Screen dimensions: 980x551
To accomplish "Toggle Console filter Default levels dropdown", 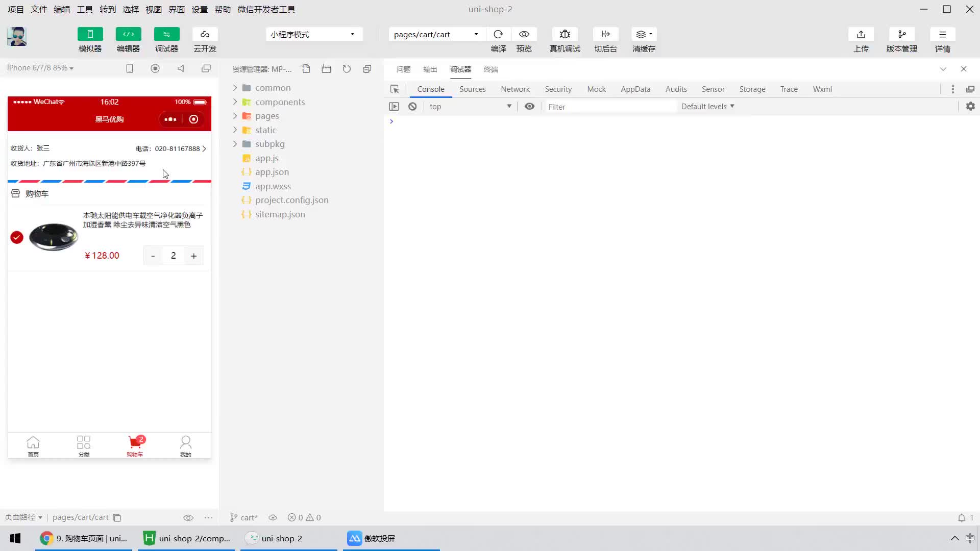I will click(x=707, y=106).
